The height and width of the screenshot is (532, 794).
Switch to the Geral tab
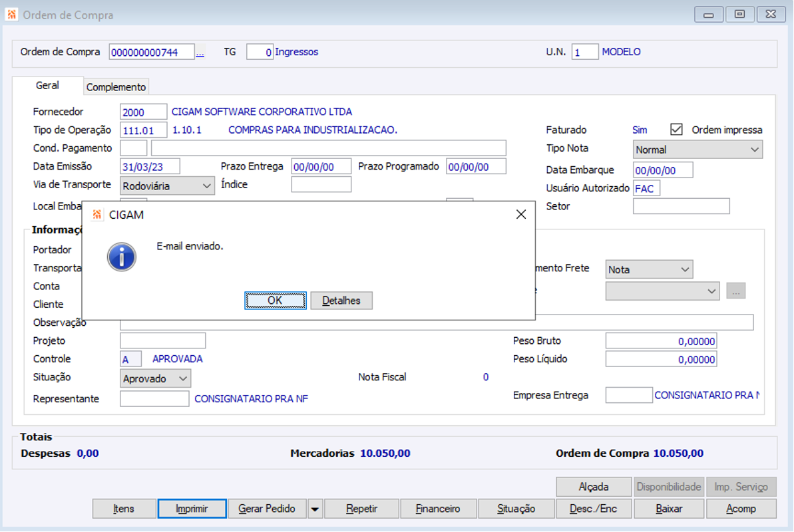[x=47, y=86]
